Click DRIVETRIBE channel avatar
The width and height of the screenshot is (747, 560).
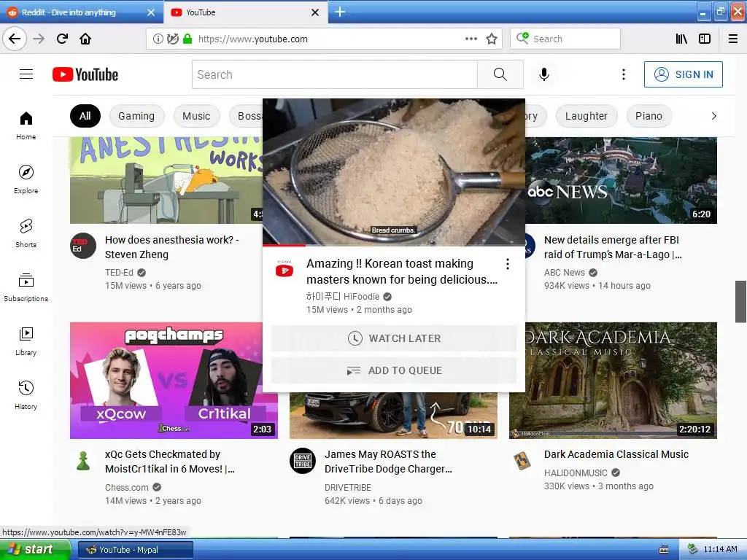303,461
